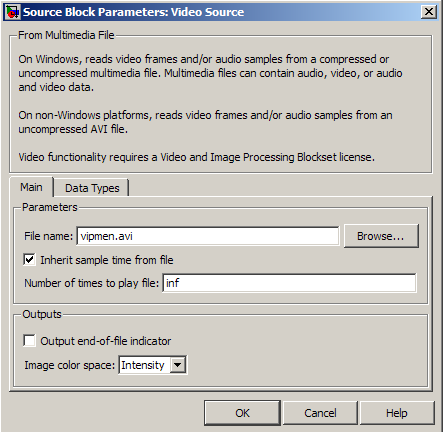Open the Data Types tab
The height and width of the screenshot is (432, 443).
tap(92, 188)
